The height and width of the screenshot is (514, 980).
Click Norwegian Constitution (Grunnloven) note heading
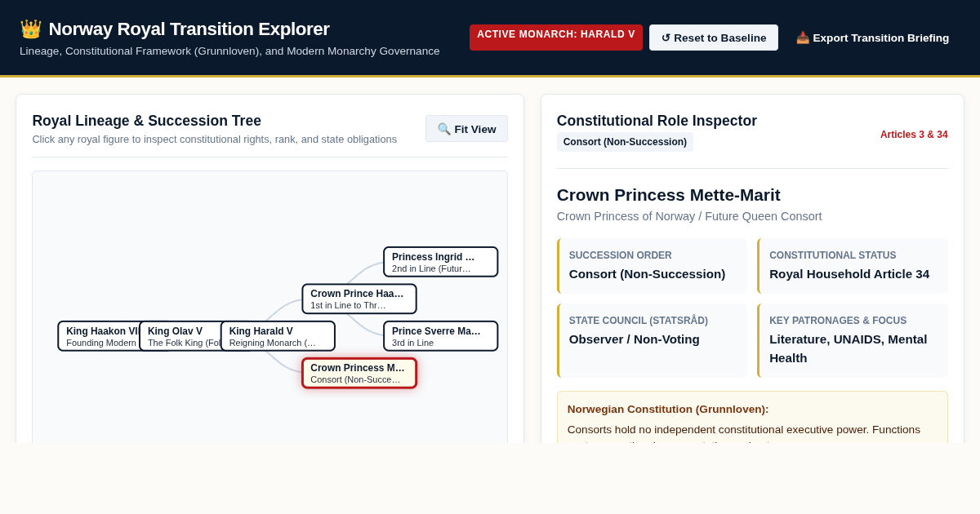pyautogui.click(x=668, y=409)
